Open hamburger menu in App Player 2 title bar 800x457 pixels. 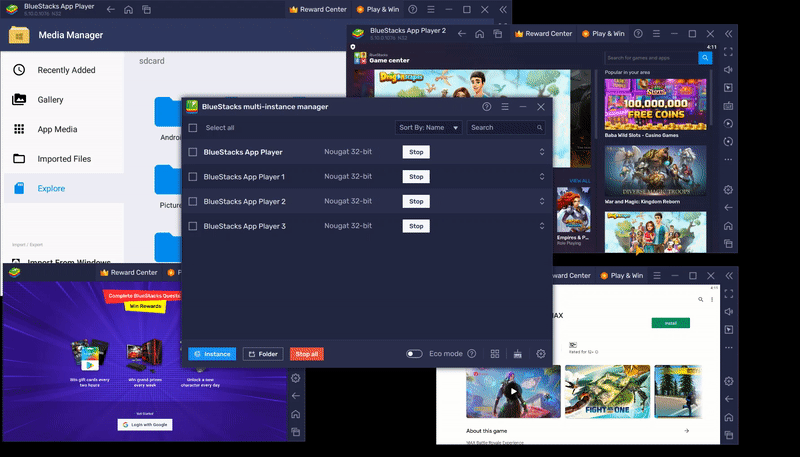[x=656, y=34]
